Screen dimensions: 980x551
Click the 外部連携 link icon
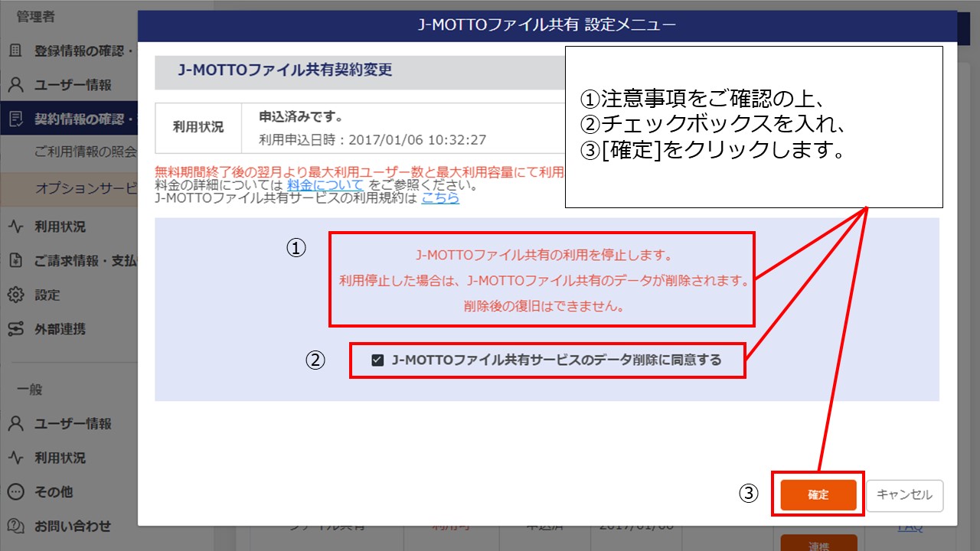click(15, 329)
